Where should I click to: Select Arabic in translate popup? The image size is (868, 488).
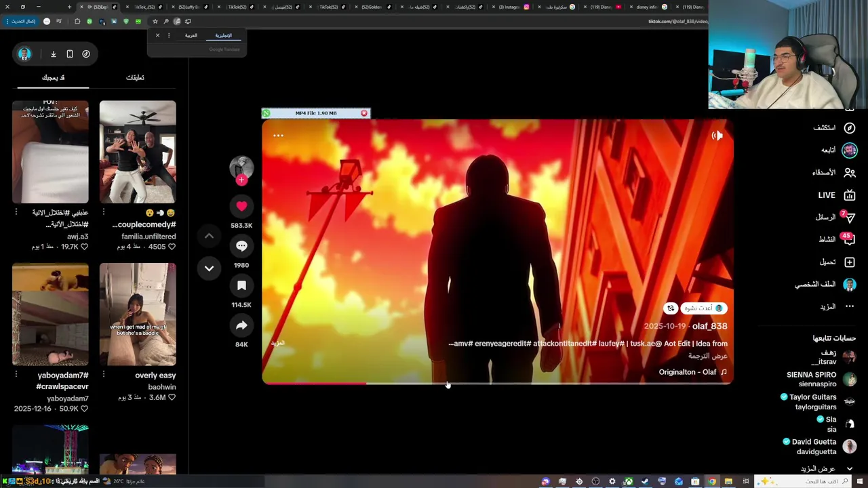(191, 36)
